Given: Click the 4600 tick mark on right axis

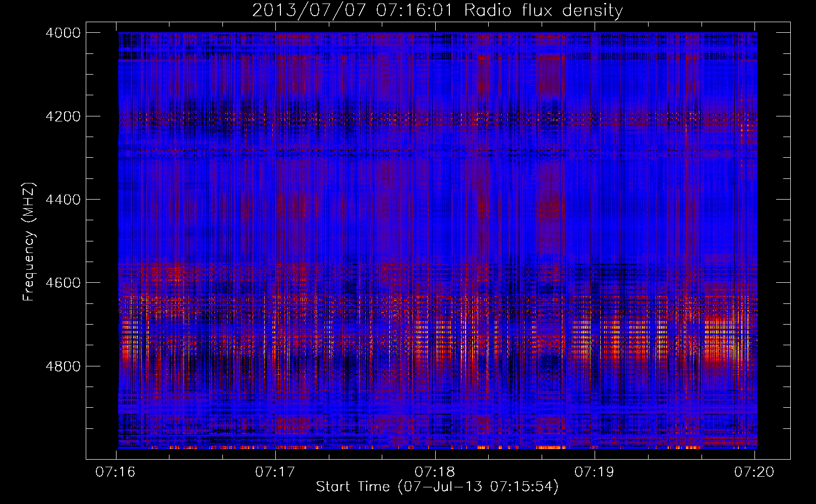Looking at the screenshot, I should (783, 282).
